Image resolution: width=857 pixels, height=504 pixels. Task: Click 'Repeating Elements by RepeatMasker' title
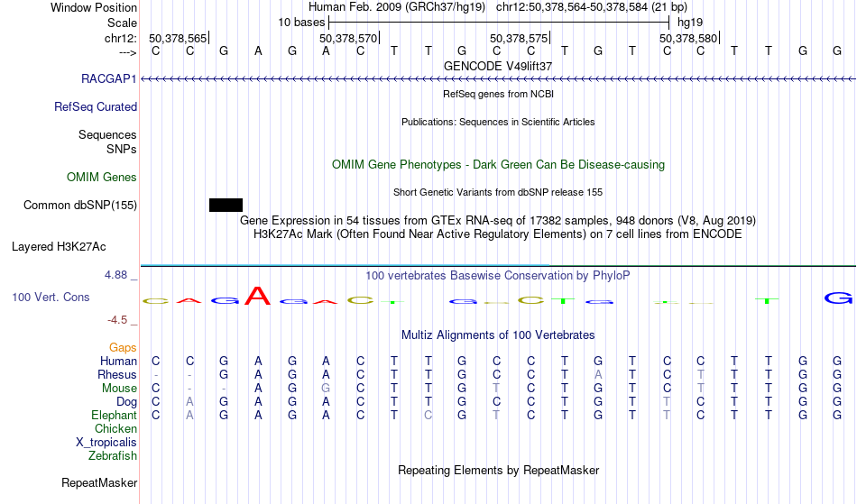pos(498,470)
